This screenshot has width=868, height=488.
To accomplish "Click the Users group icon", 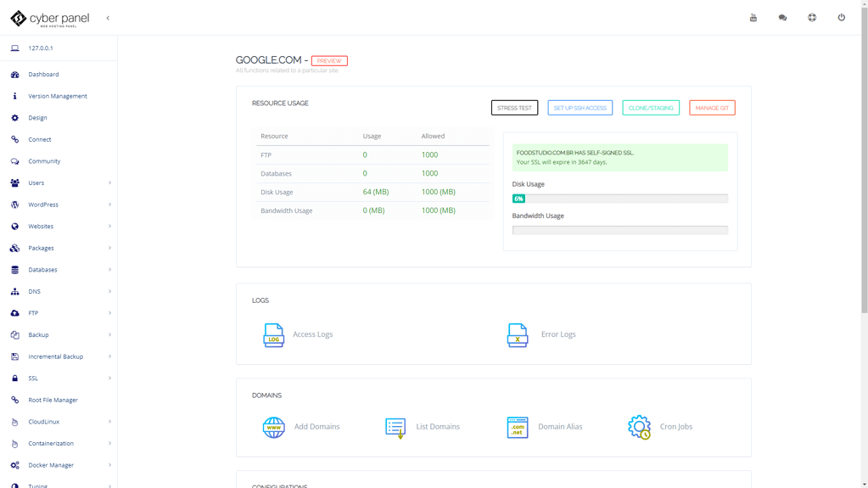I will (15, 182).
